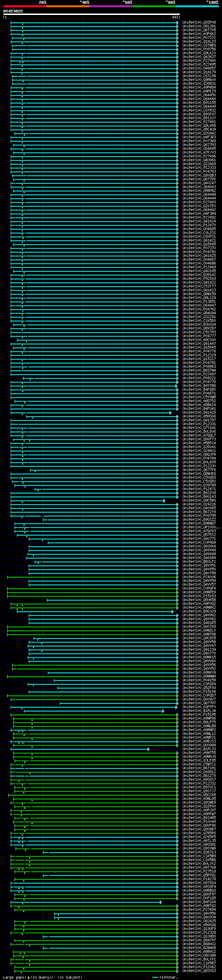
Task: Click the purple ~60% identity legend segment
Action: click(x=111, y=6)
